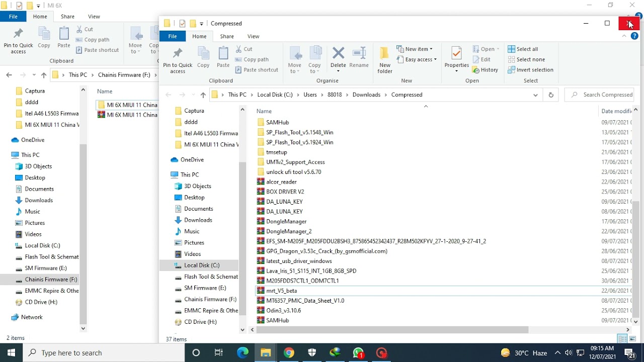Click the Windows taskbar search box
Viewport: 644px width, 362px height.
click(x=104, y=352)
